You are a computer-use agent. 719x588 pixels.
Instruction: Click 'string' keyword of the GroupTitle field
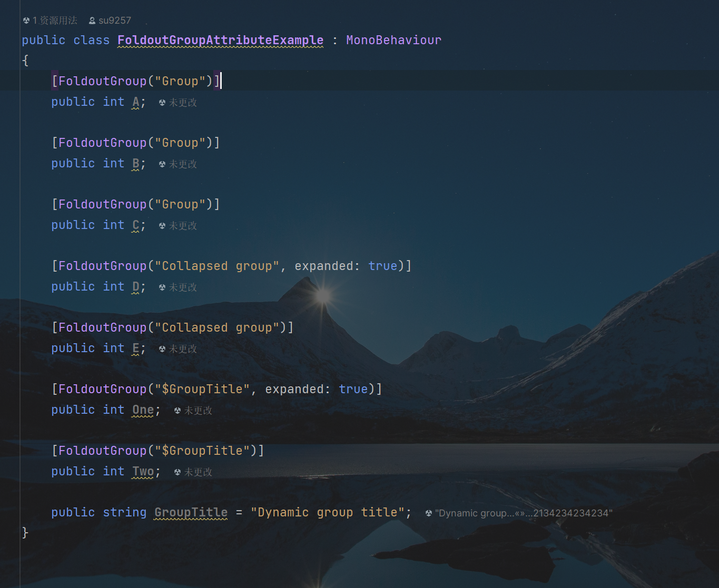124,512
